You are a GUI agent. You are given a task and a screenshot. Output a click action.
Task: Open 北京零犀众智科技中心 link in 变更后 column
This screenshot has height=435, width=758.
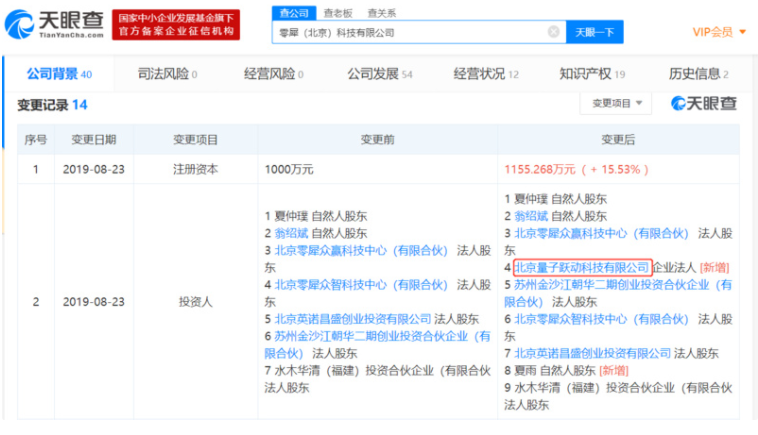coord(601,319)
